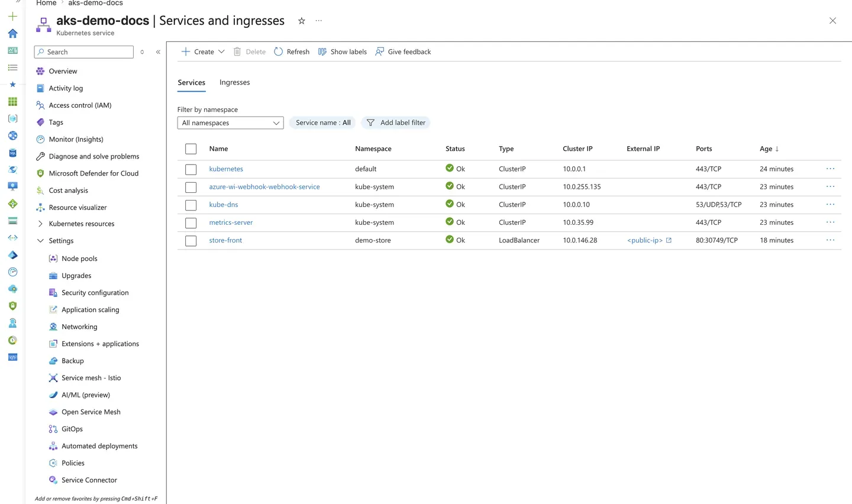Select all services with header checkbox
This screenshot has width=852, height=504.
point(191,148)
